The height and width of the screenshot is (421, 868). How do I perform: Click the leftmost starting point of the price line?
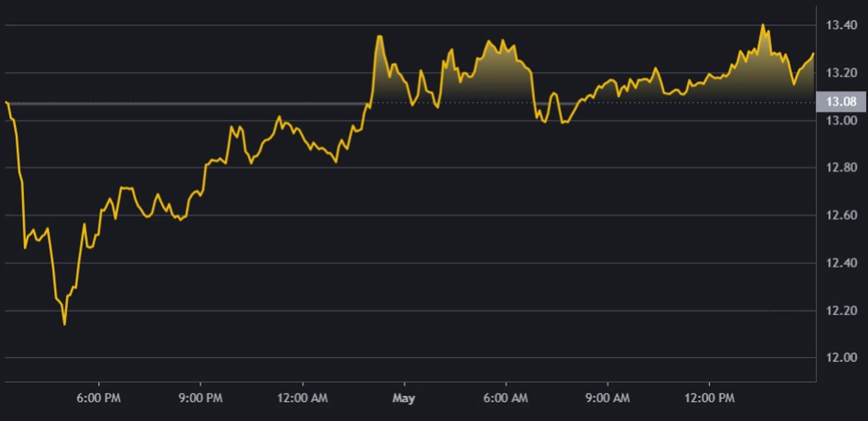(6, 102)
